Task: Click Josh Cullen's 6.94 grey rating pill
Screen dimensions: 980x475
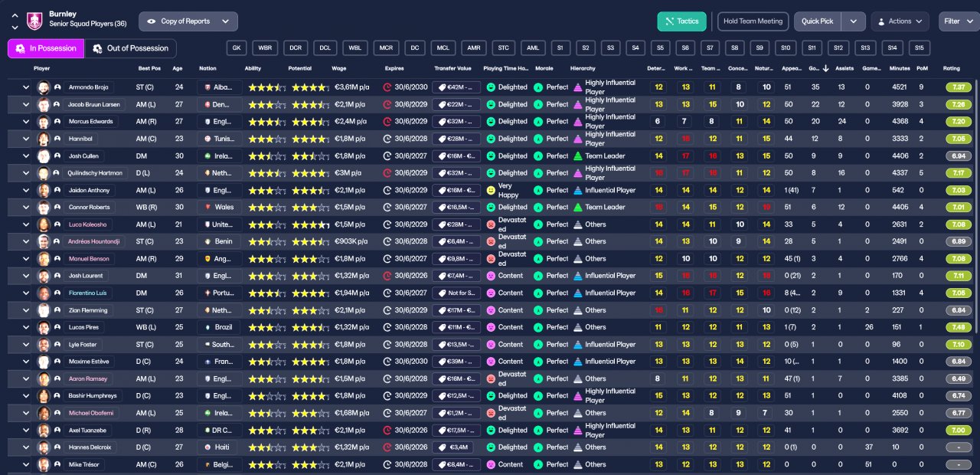Action: click(x=958, y=156)
